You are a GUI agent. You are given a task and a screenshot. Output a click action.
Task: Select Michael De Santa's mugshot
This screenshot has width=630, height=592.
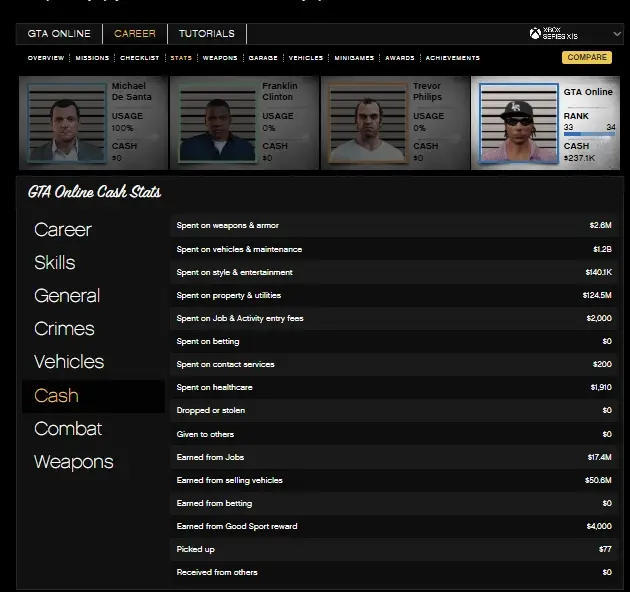67,121
